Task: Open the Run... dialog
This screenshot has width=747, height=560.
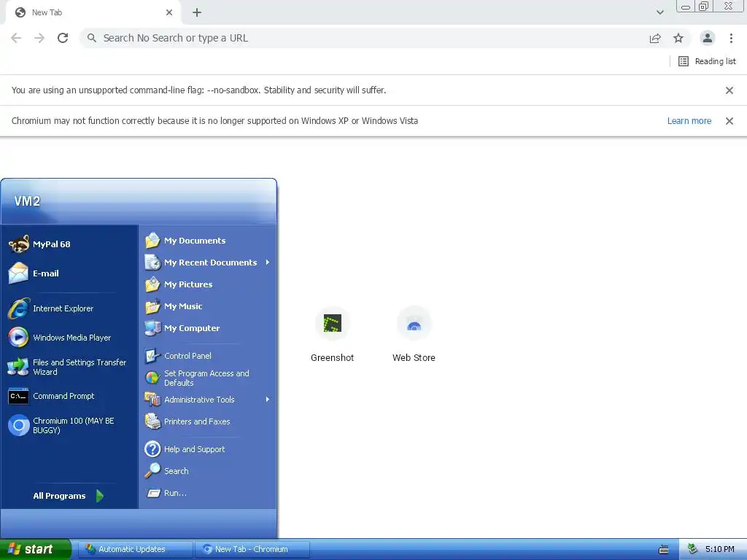Action: (x=208, y=493)
